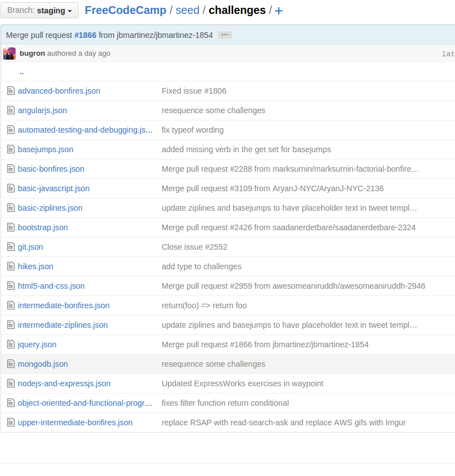View merge commit for pull request #2426
This screenshot has height=476, width=455.
click(x=288, y=227)
